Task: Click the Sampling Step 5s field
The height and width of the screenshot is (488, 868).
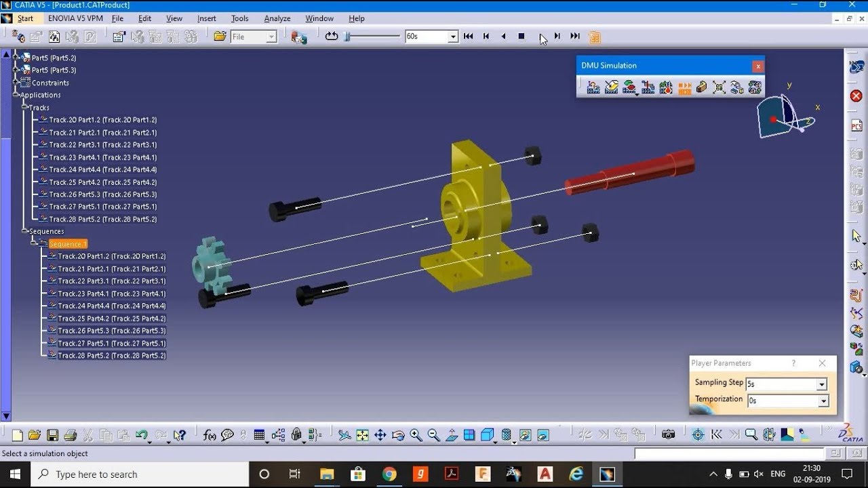Action: (781, 384)
